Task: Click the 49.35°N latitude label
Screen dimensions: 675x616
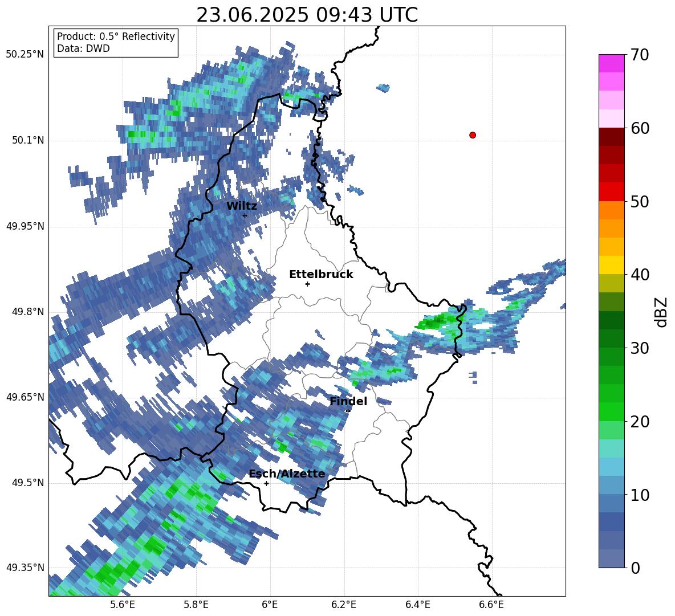Action: 25,568
